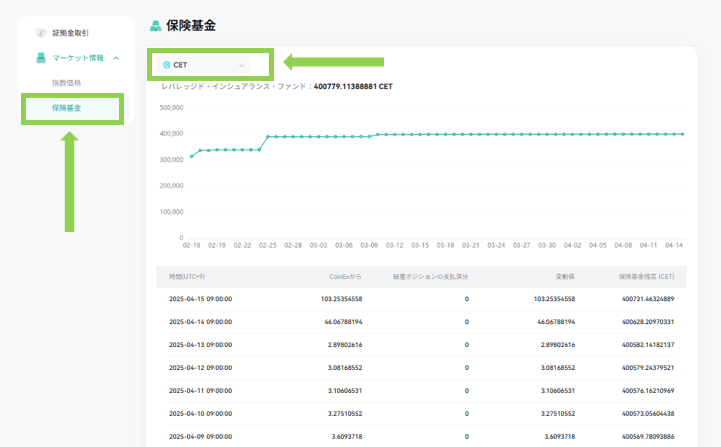Click balance value 400573.05604438
The image size is (721, 447).
648,414
